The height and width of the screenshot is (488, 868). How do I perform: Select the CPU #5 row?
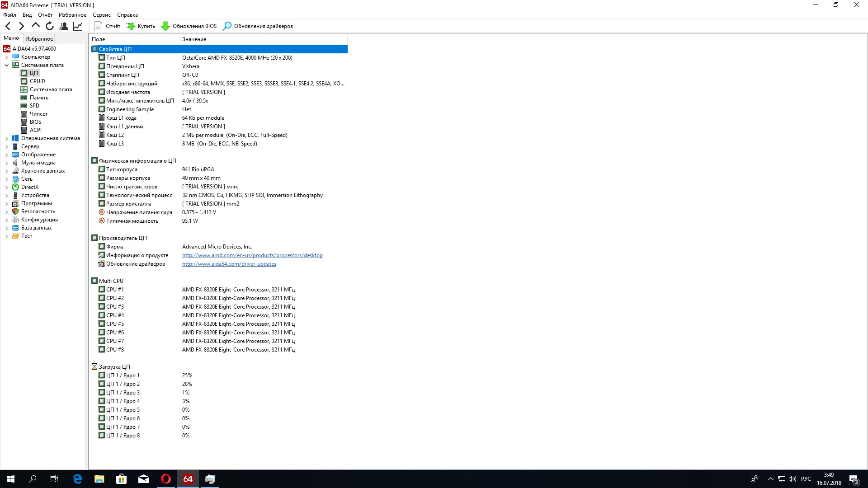coord(219,324)
